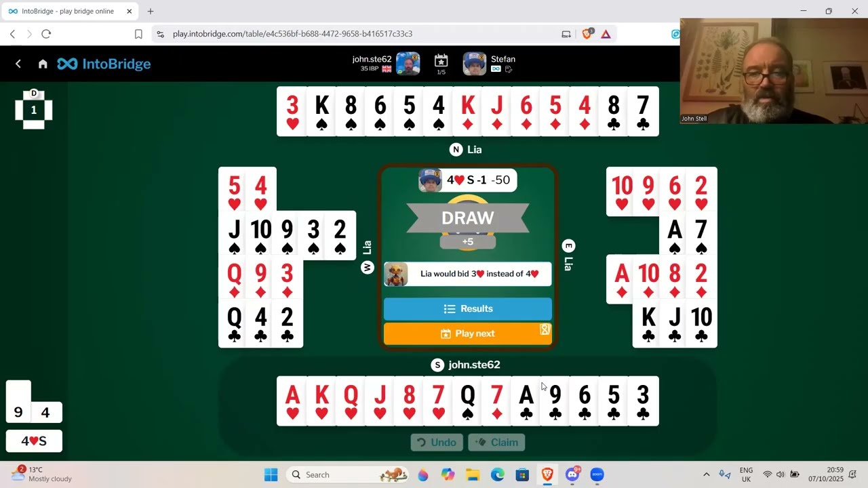Image resolution: width=868 pixels, height=488 pixels.
Task: Open the volume control in system tray
Action: coord(780,474)
